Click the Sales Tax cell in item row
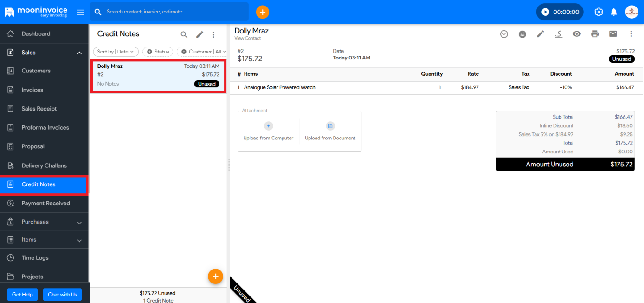Viewport: 644px width, 303px height. 519,87
